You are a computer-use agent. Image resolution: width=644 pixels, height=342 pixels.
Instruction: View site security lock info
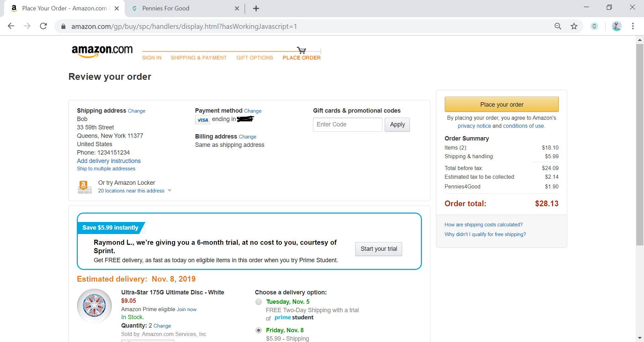point(63,26)
